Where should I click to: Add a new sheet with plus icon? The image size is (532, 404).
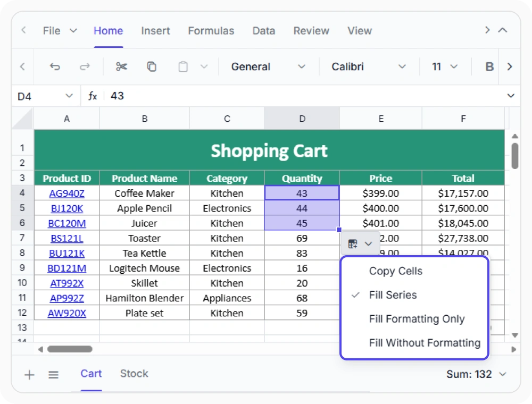coord(29,375)
